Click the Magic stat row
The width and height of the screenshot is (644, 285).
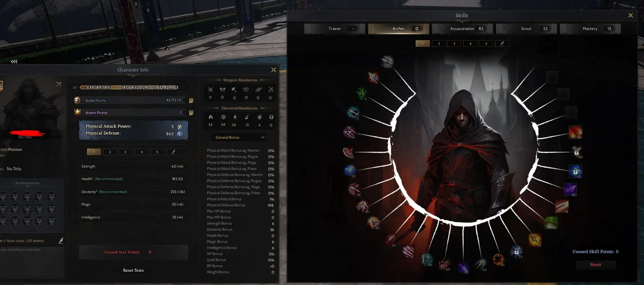[x=134, y=204]
